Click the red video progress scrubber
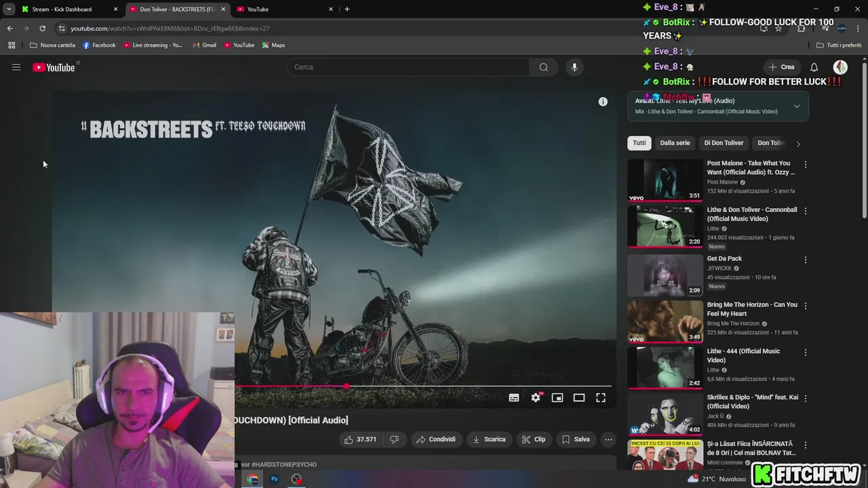This screenshot has width=868, height=488. pos(347,386)
